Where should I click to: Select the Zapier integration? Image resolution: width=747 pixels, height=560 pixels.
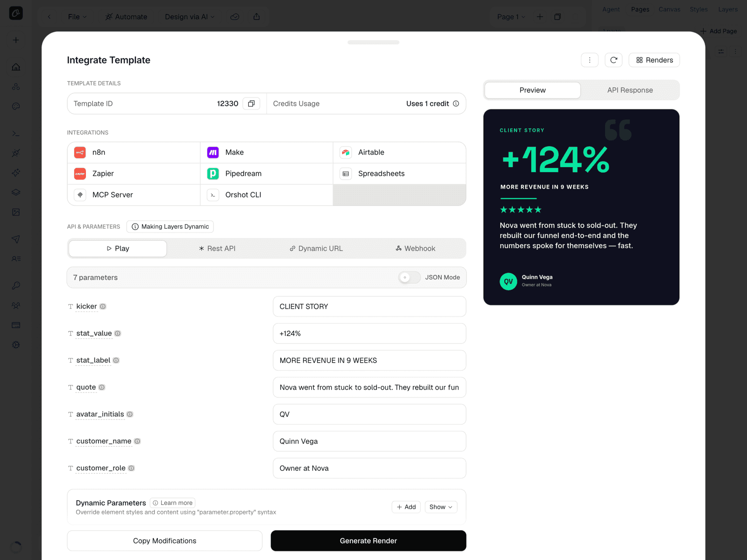pyautogui.click(x=134, y=174)
